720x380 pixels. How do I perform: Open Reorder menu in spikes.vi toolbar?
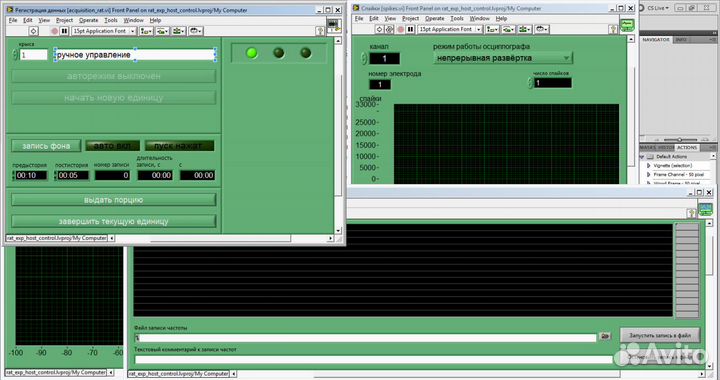[x=542, y=29]
